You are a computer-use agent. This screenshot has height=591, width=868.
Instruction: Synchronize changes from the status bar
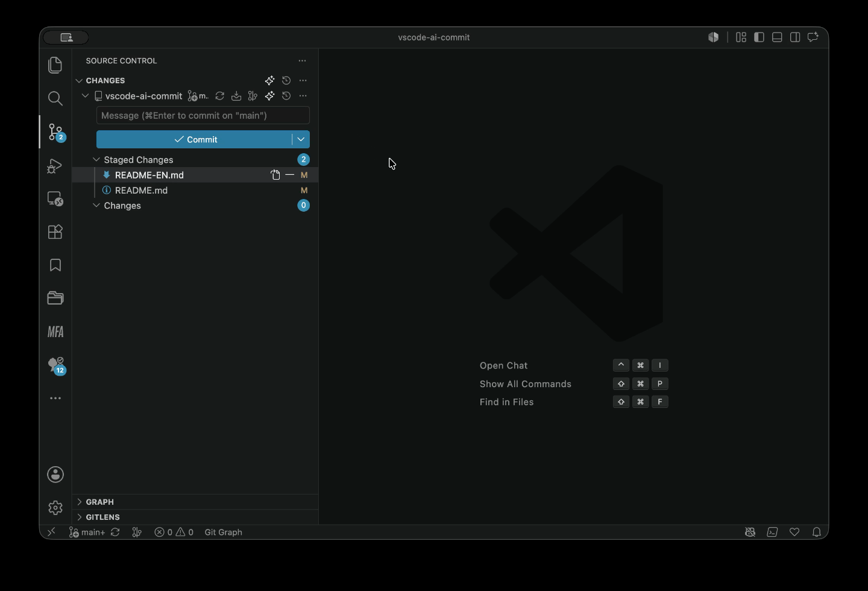point(115,532)
